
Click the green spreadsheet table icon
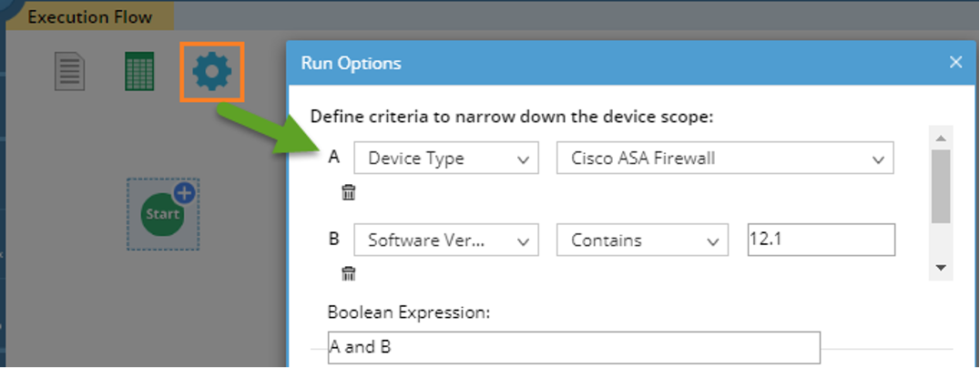point(139,71)
